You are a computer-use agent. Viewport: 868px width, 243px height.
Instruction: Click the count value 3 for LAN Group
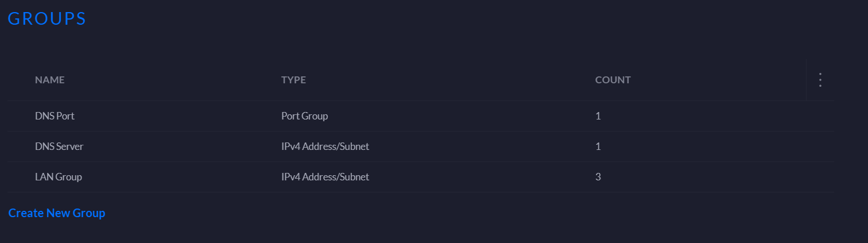tap(598, 177)
